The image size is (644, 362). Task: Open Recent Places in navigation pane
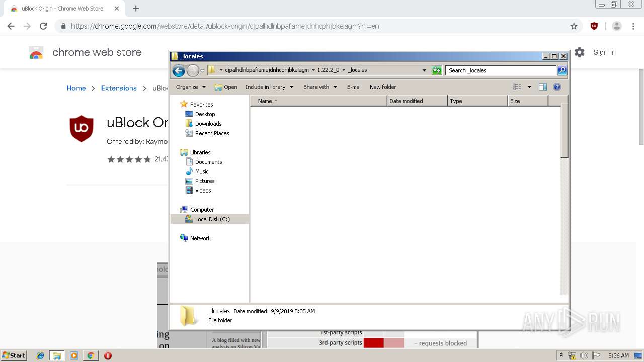click(x=207, y=133)
